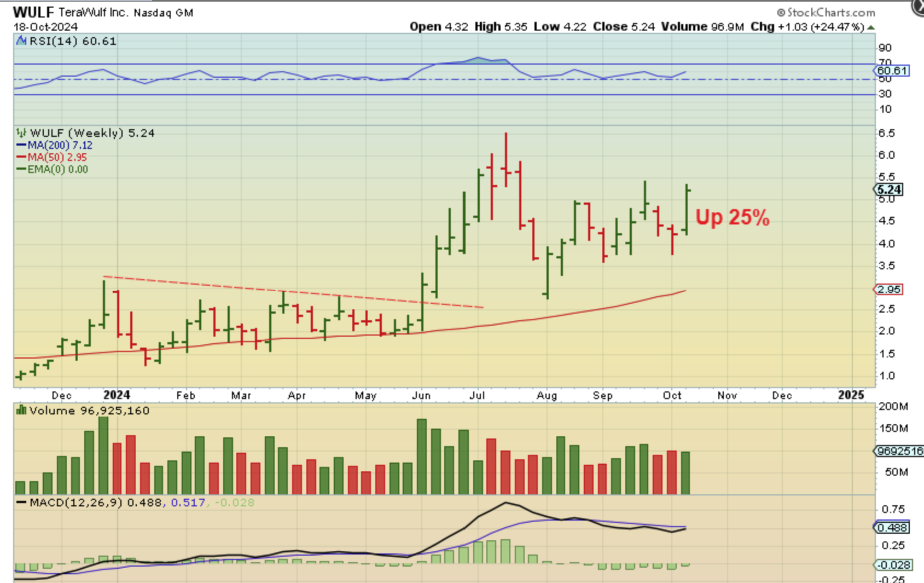
Task: Click the 6.0 price axis label
Action: coord(887,155)
